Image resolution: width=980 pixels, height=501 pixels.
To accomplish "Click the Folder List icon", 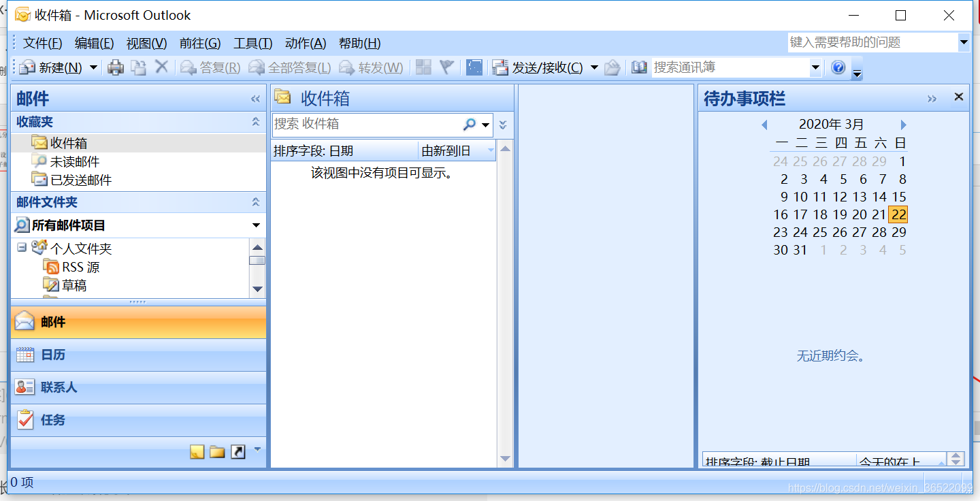I will pos(217,451).
